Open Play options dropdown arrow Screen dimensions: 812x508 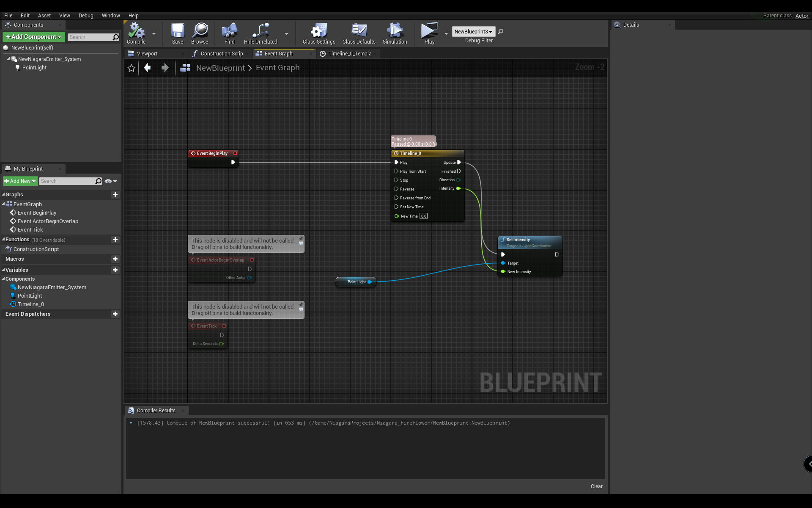click(446, 33)
